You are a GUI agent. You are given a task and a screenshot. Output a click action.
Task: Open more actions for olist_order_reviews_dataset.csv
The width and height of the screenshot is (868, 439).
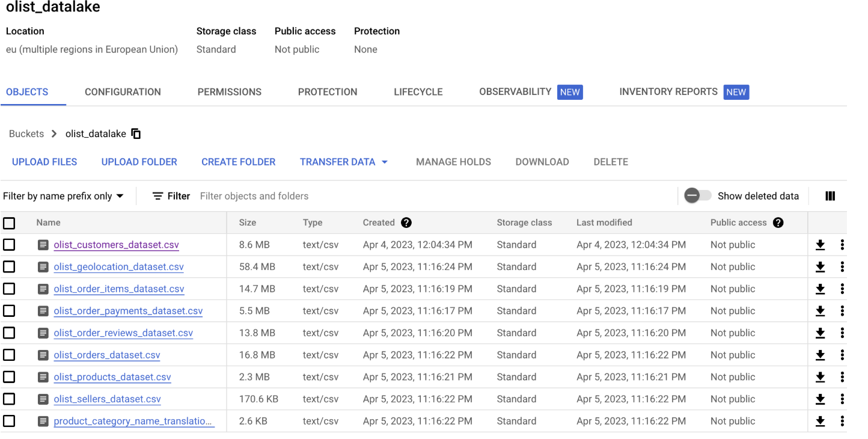click(x=842, y=333)
